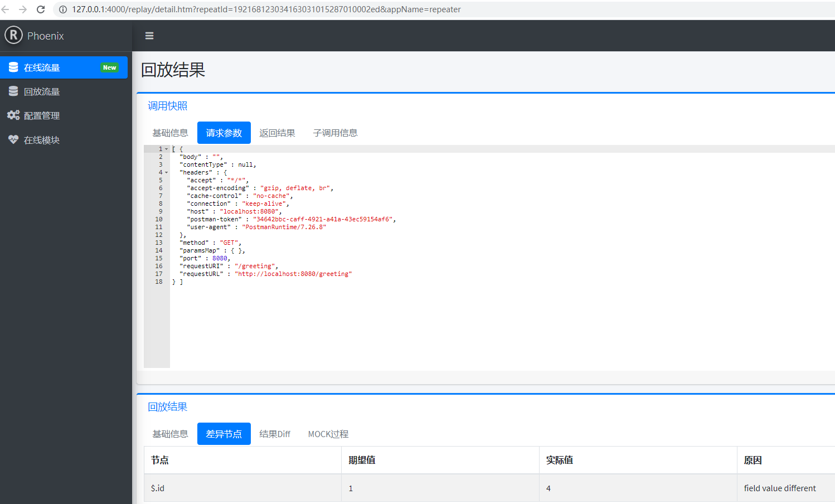Viewport: 835px width, 504px height.
Task: Open the hamburger menu icon at top
Action: click(x=149, y=35)
